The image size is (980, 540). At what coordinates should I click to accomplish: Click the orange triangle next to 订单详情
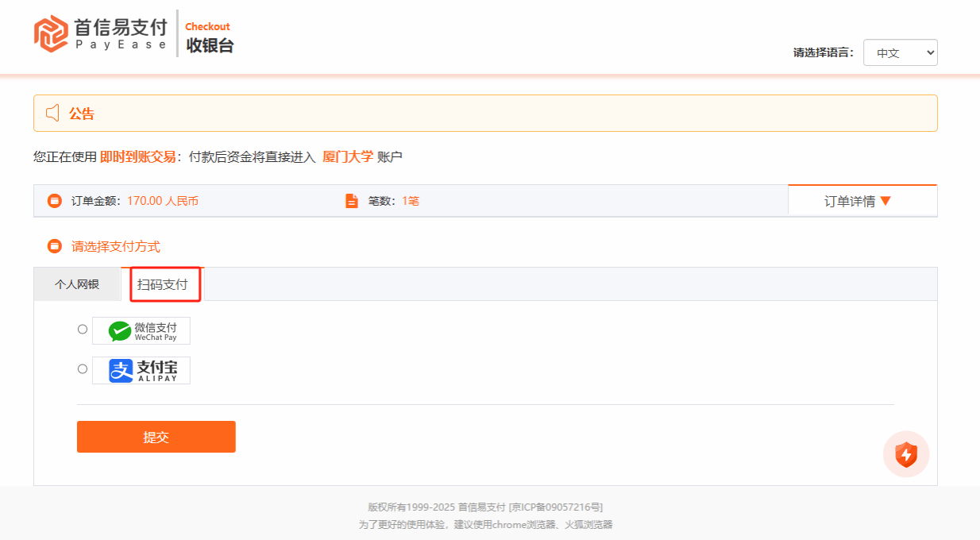885,201
